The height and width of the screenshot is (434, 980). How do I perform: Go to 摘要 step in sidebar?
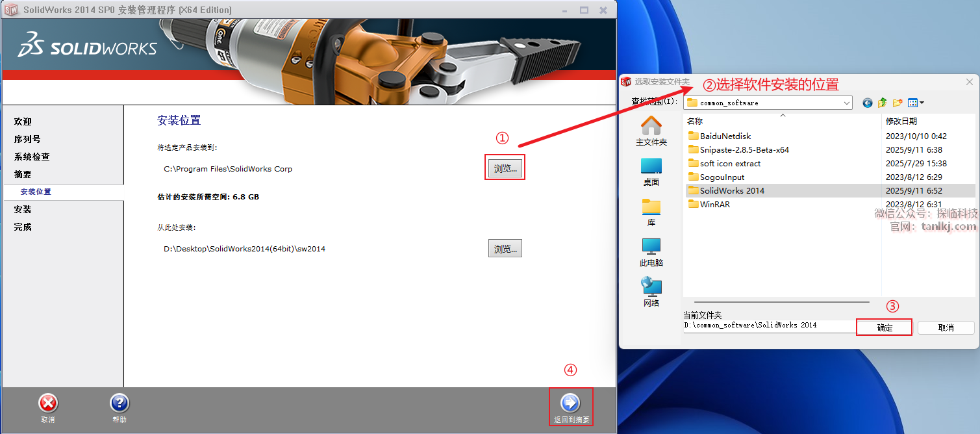[x=23, y=174]
